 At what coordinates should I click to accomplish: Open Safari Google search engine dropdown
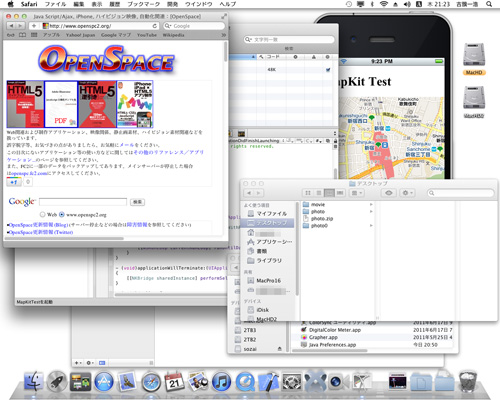coord(168,26)
